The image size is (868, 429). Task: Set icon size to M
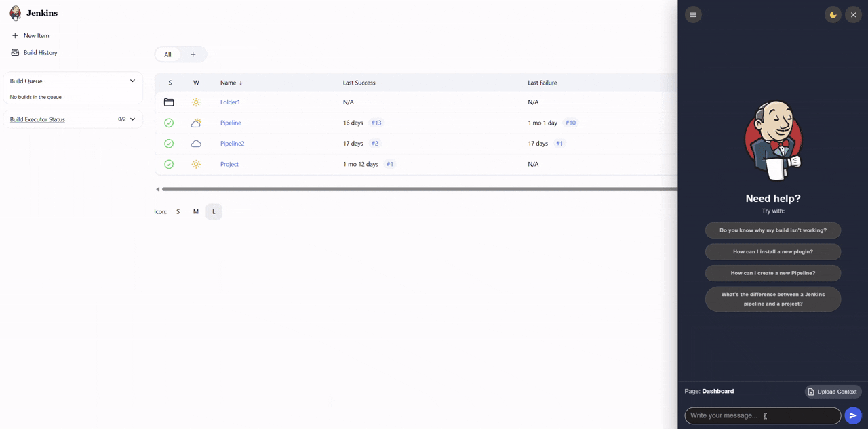(196, 211)
